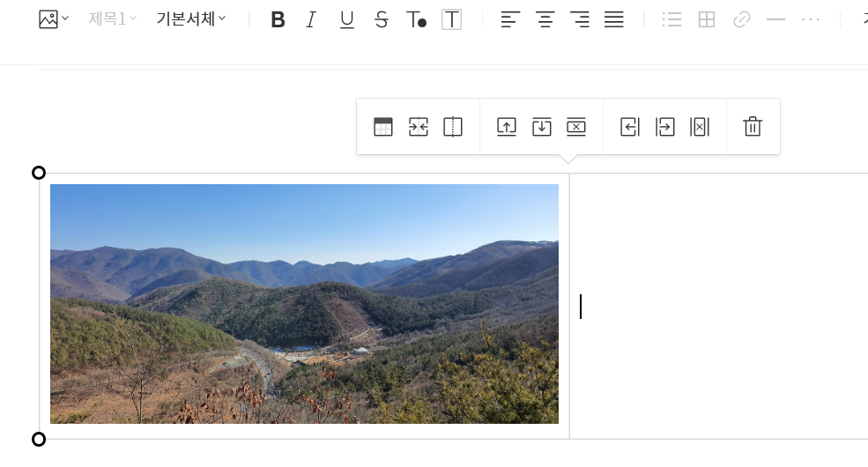Delete the table with trash icon
Image resolution: width=868 pixels, height=467 pixels.
753,127
